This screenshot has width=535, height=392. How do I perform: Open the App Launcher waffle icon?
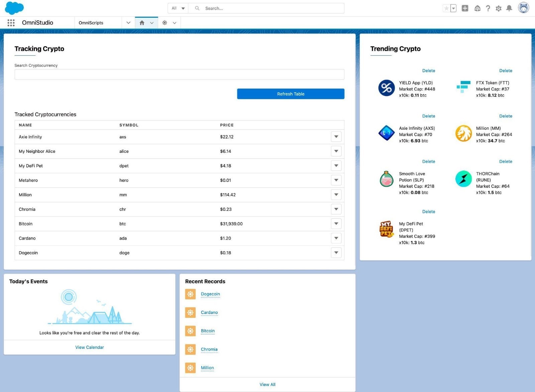11,22
